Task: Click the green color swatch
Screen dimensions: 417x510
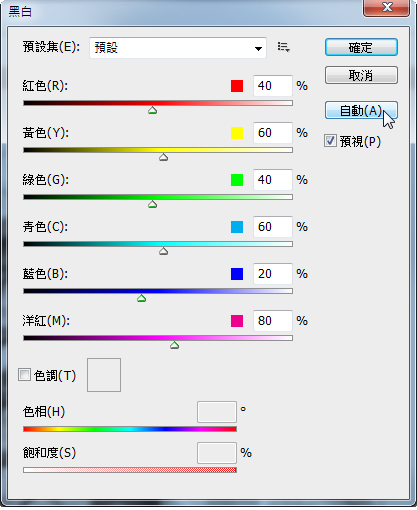Action: pos(237,180)
